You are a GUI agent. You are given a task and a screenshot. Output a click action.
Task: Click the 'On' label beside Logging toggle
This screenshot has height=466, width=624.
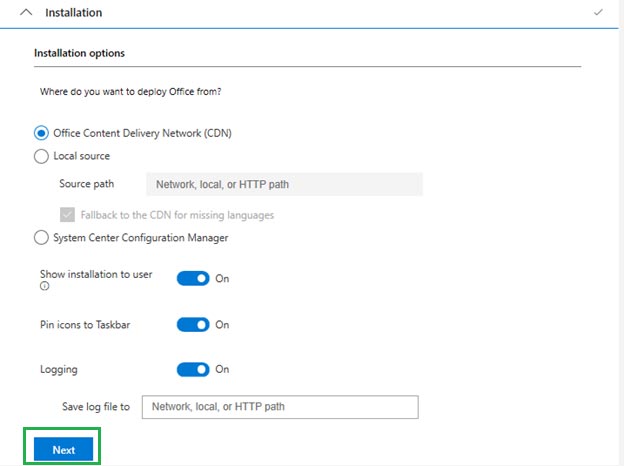point(222,369)
